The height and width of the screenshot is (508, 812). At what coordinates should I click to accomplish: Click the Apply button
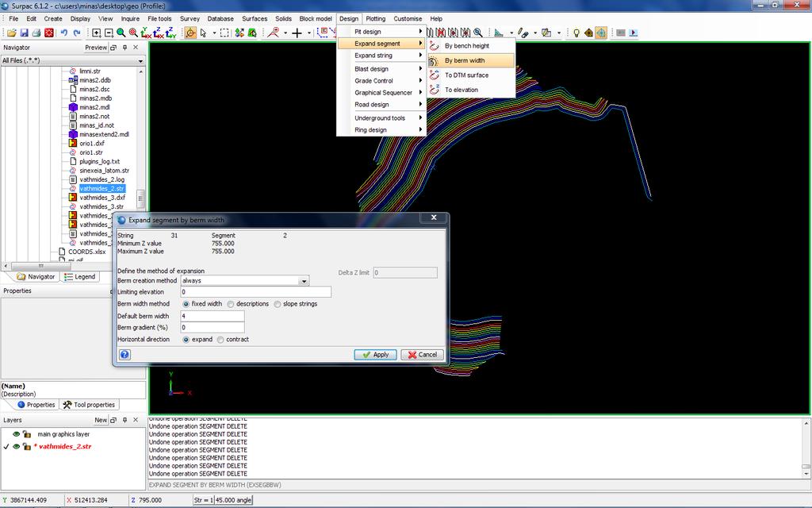pos(375,355)
